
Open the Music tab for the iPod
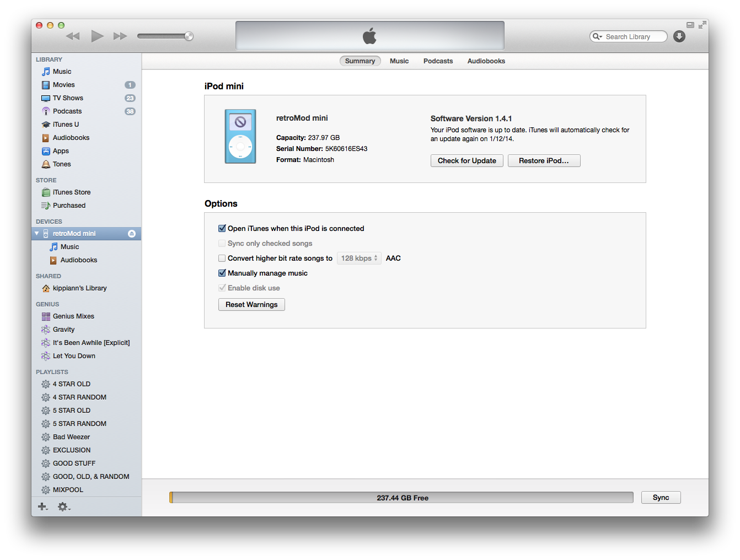click(x=399, y=61)
